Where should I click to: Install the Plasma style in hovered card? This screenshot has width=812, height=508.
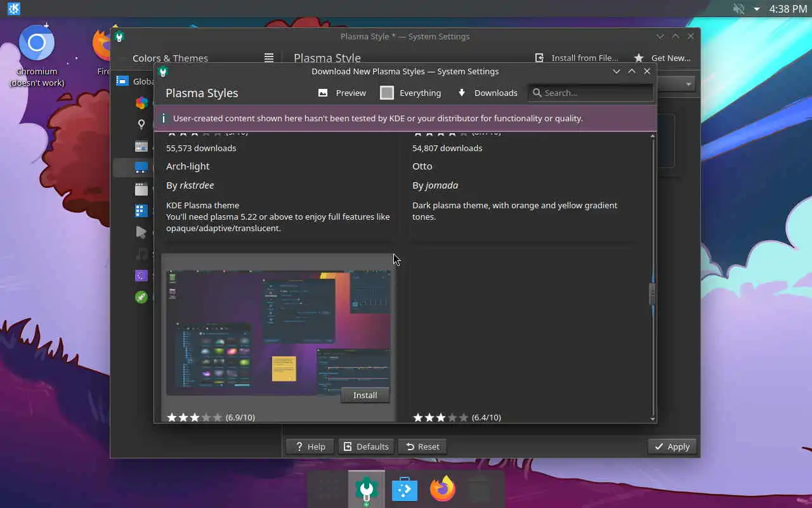tap(365, 395)
